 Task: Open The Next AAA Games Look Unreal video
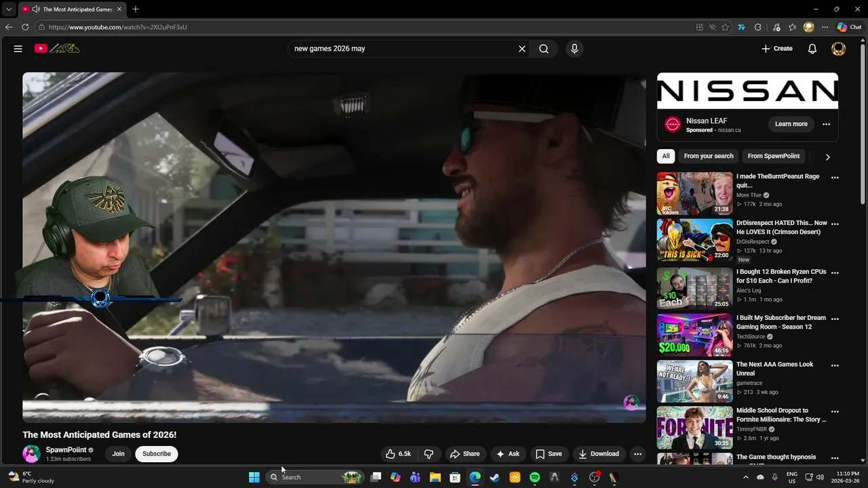775,369
